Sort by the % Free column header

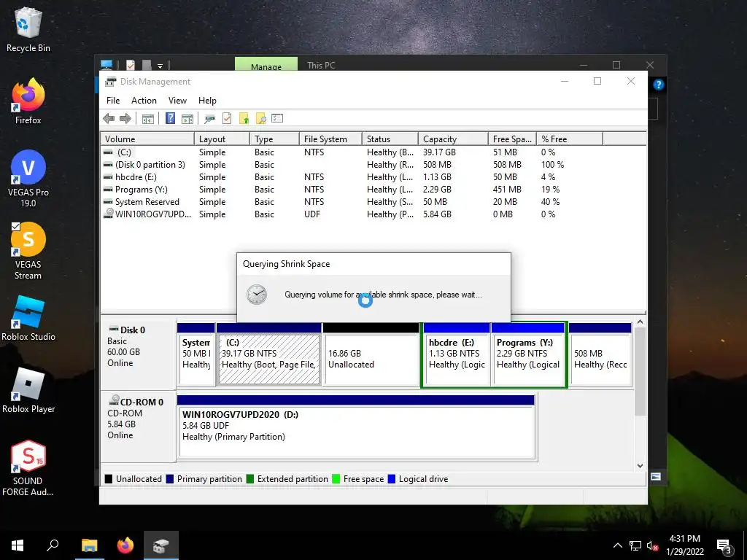(569, 139)
